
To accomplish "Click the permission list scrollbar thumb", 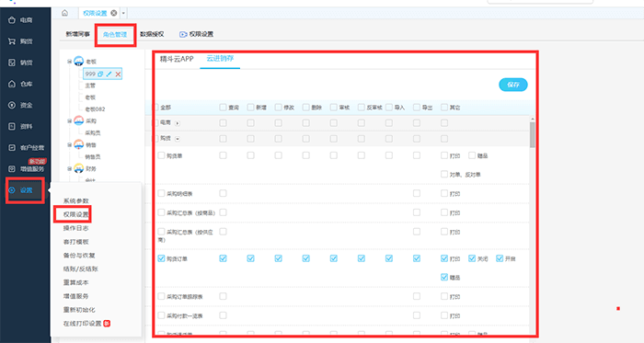I will 533,134.
